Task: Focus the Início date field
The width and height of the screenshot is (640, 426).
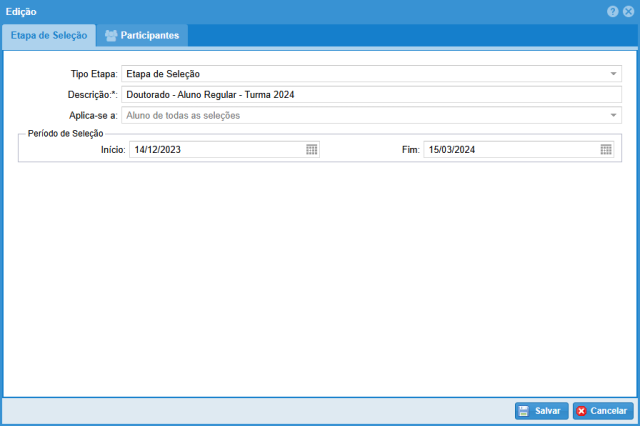Action: tap(215, 149)
